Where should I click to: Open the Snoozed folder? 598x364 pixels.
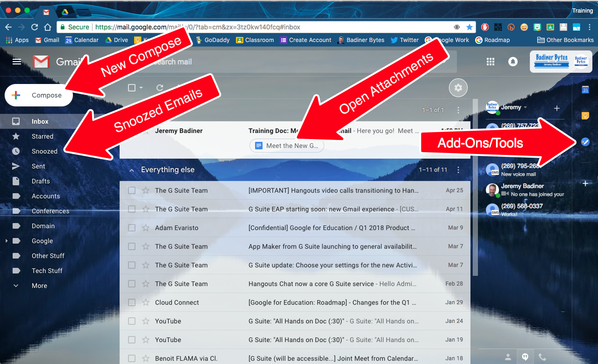click(44, 151)
